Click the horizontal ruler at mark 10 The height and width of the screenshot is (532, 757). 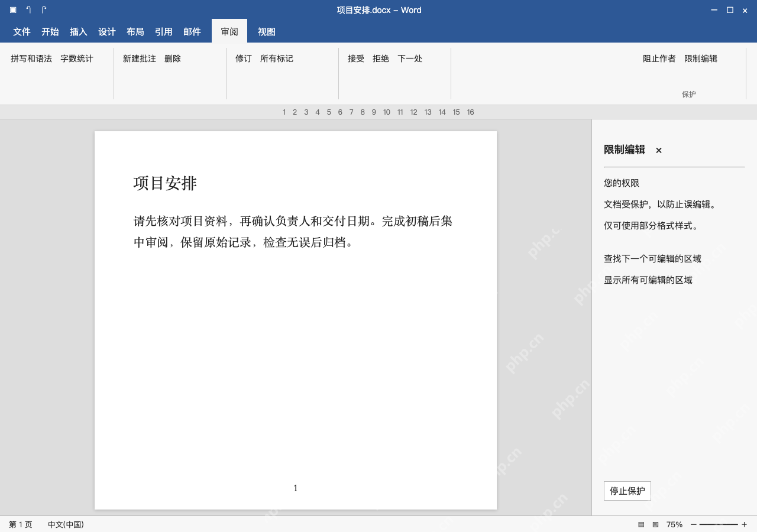(x=387, y=112)
